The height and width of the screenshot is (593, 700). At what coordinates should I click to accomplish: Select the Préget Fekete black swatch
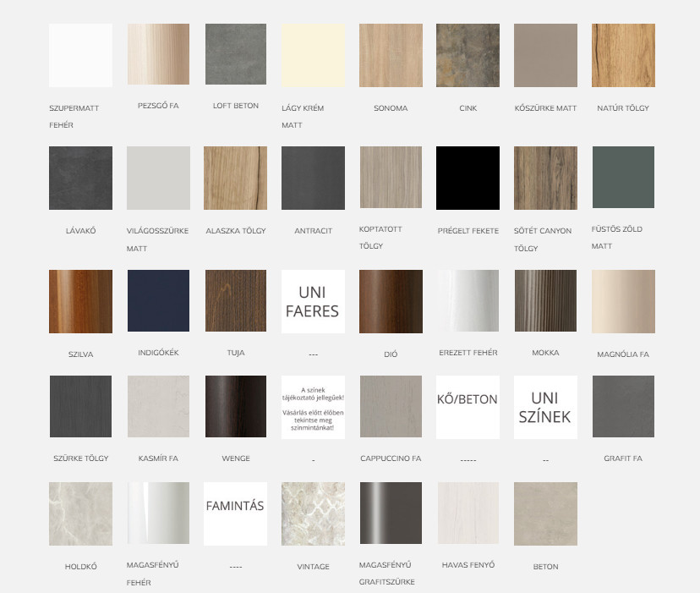(468, 178)
